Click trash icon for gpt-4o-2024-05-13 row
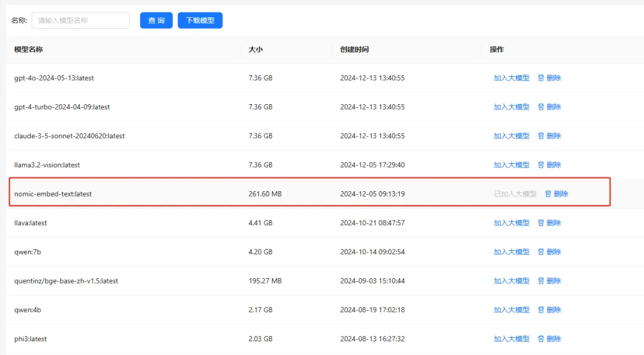The image size is (644, 355). click(541, 78)
